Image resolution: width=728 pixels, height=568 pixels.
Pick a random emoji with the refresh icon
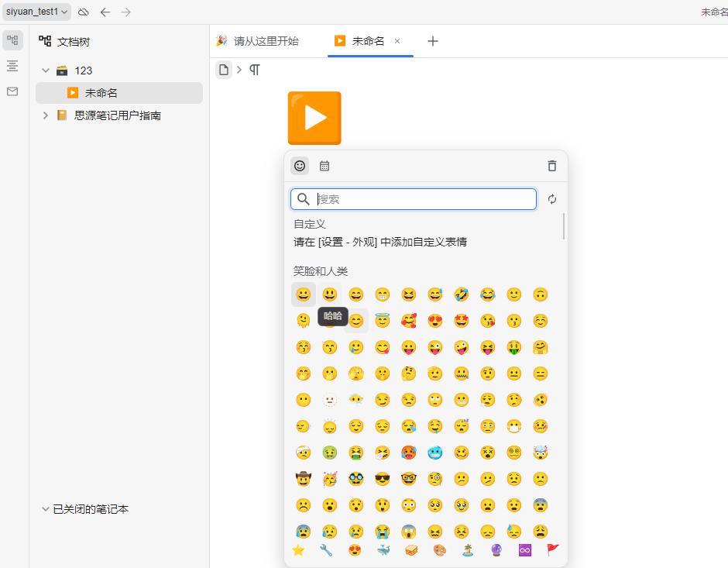551,199
